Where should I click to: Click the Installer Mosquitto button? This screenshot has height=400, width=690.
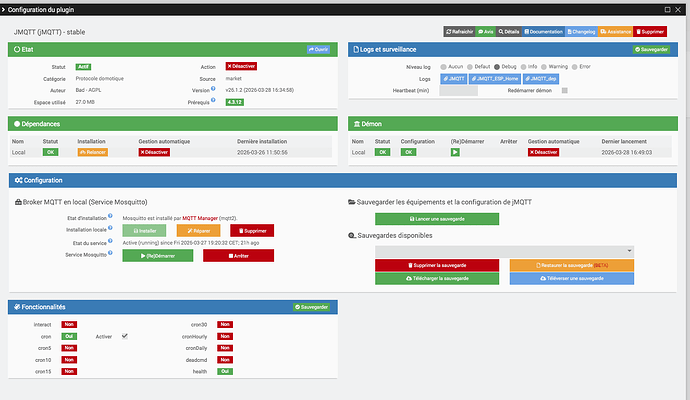144,231
